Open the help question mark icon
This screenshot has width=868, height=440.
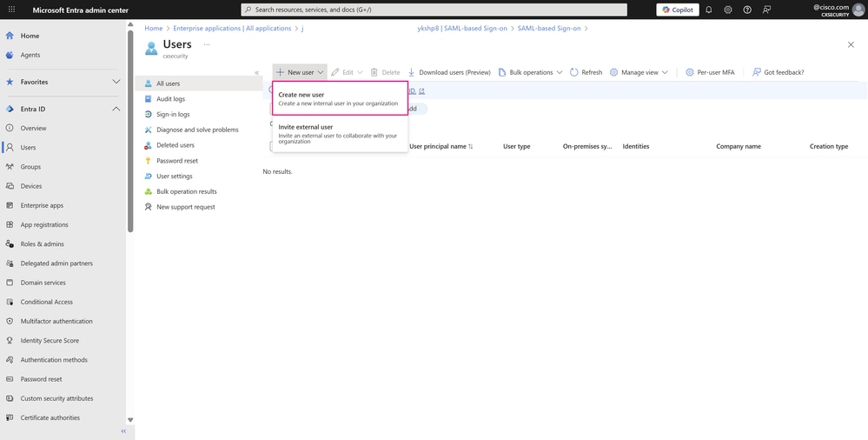pos(747,10)
